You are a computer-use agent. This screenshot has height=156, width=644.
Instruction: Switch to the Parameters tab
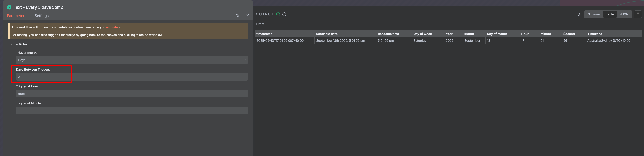click(x=17, y=16)
